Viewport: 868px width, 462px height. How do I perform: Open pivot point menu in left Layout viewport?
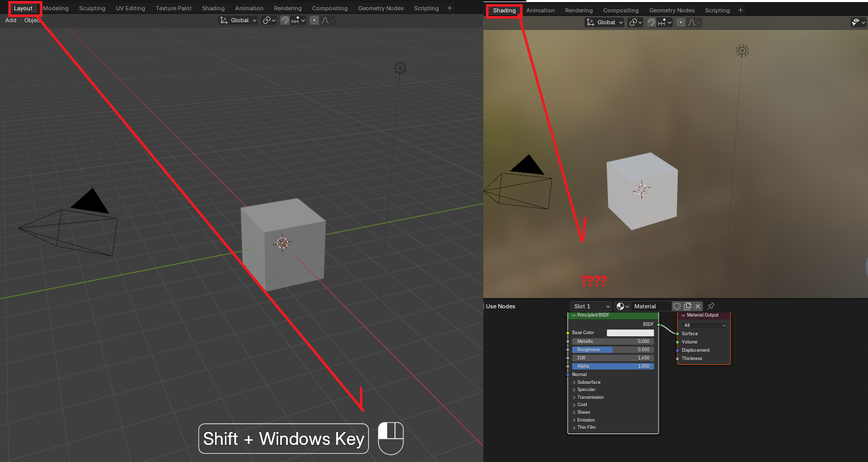pos(269,20)
